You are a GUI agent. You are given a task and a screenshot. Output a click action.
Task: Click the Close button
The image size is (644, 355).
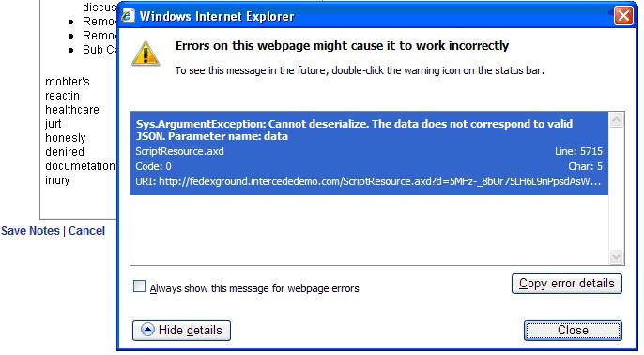[573, 331]
